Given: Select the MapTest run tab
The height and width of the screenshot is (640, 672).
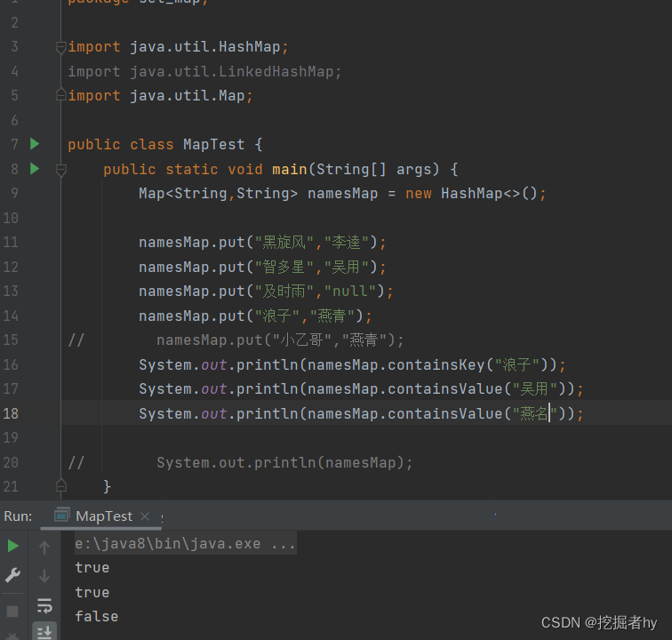Looking at the screenshot, I should [x=103, y=516].
